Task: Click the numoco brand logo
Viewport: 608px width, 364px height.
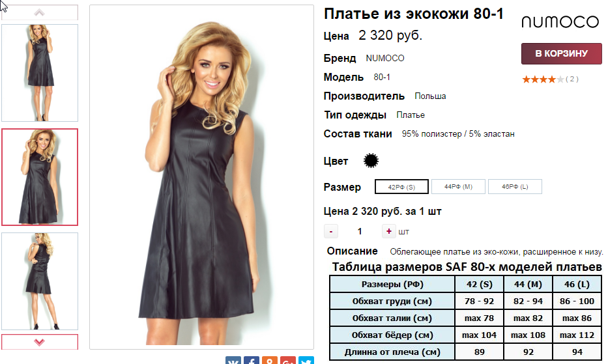Action: 560,22
